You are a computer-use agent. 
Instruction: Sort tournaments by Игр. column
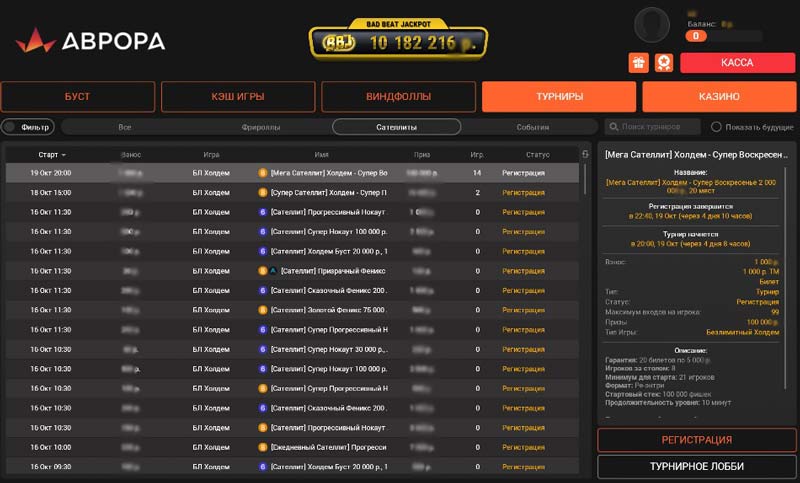tap(477, 155)
